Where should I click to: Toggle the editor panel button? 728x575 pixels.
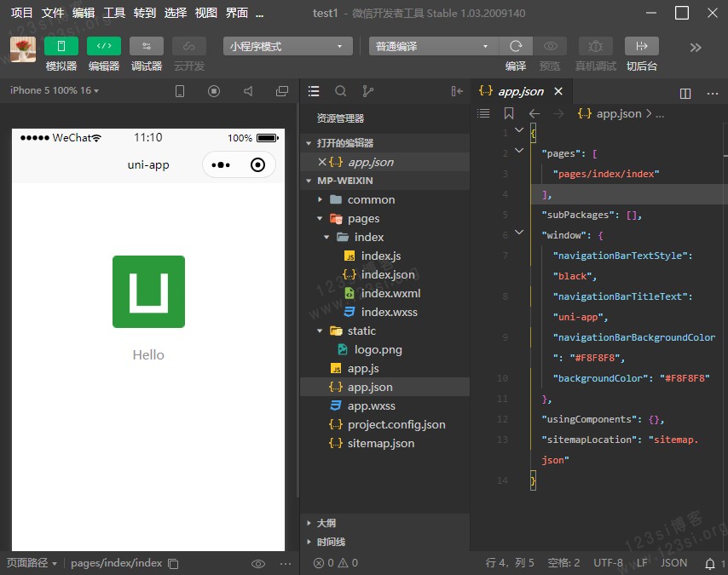104,46
